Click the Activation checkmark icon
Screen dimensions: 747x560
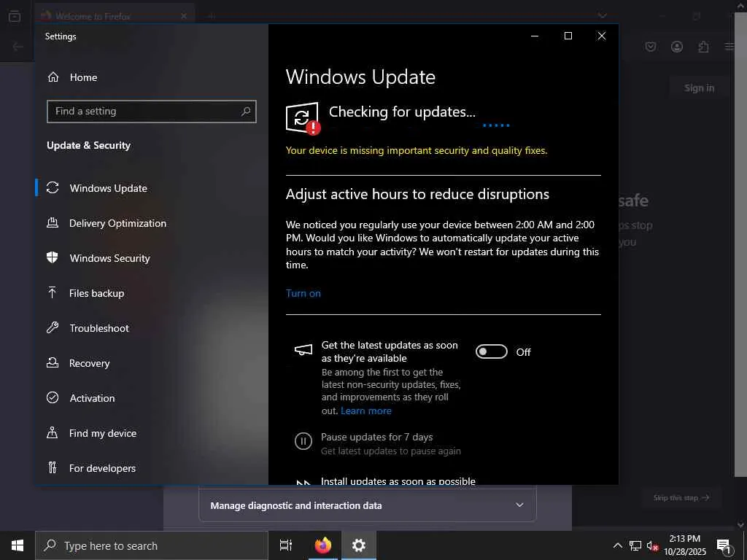(x=53, y=397)
